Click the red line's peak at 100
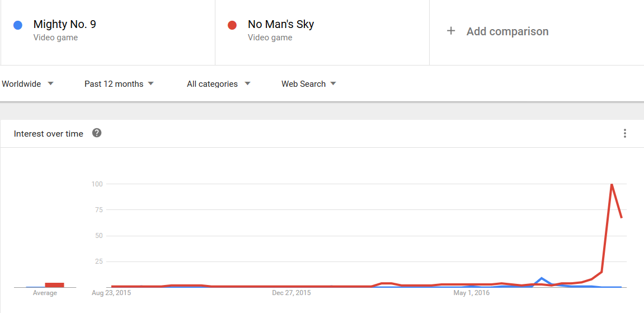The width and height of the screenshot is (644, 313). coord(612,184)
